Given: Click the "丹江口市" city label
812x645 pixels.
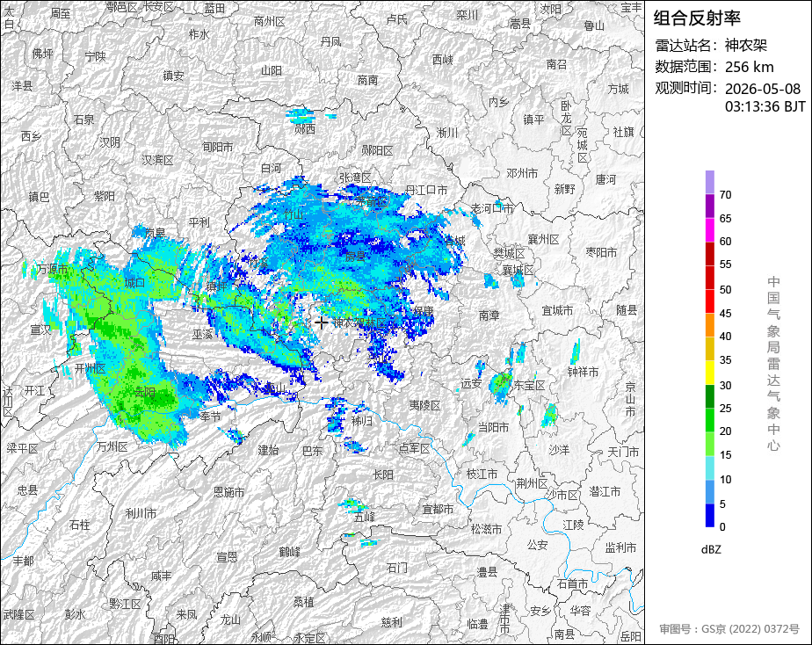Looking at the screenshot, I should coord(426,191).
